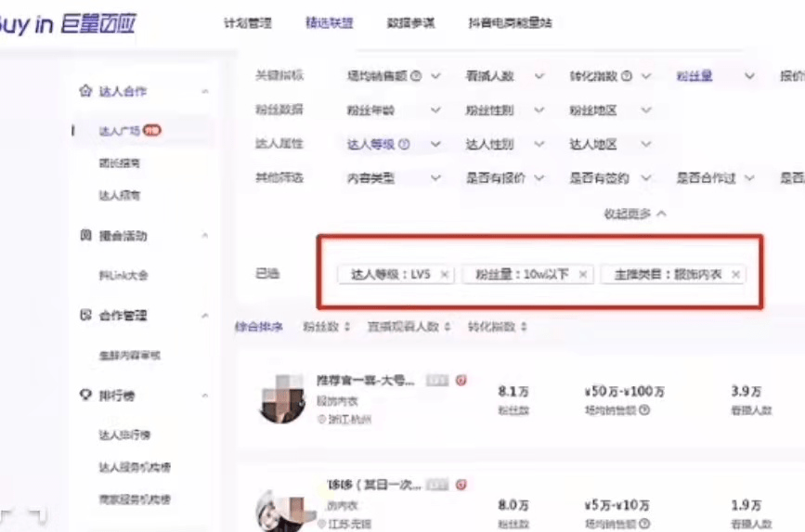Open the 看播人数 filter dropdown
Screen dimensions: 805x532
point(504,76)
